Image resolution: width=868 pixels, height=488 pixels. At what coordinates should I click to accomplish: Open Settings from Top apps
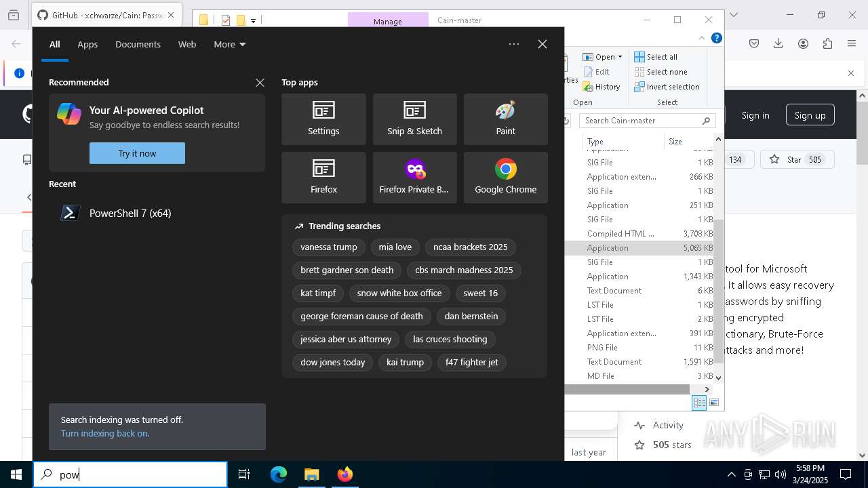[x=323, y=119]
